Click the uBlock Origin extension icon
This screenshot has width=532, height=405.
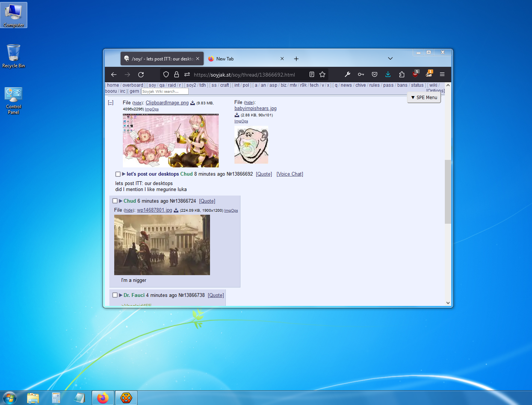(x=415, y=74)
